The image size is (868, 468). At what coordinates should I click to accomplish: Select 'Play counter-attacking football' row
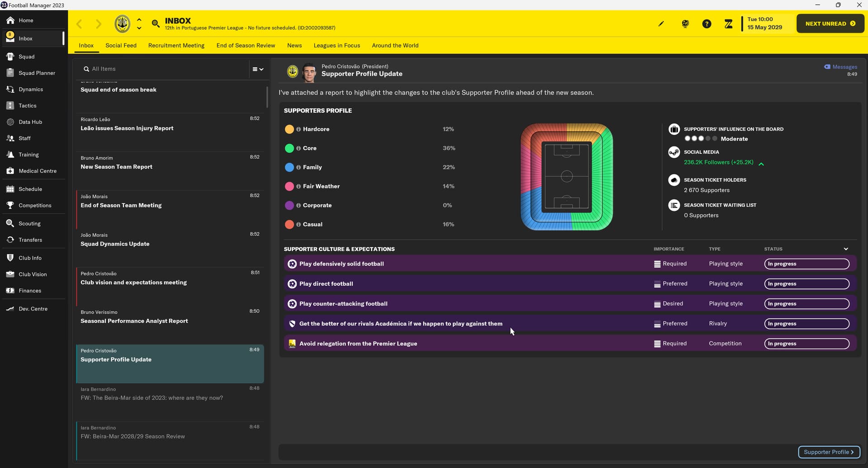click(x=570, y=304)
